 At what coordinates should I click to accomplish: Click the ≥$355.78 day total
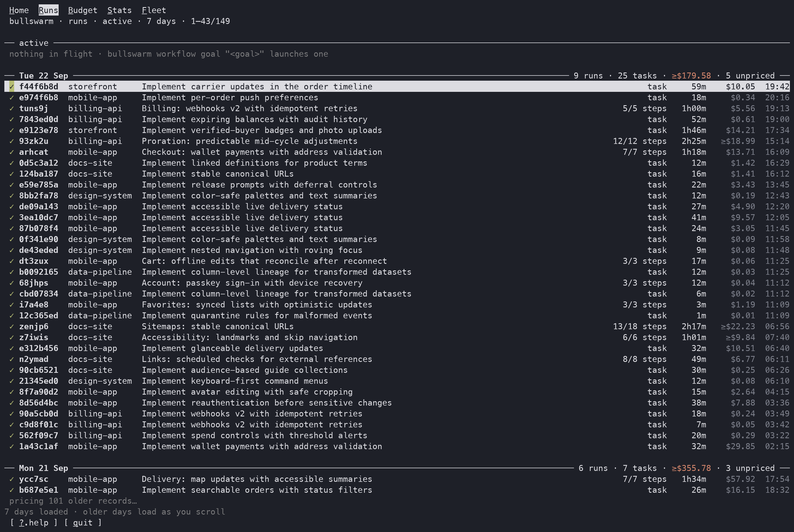[x=691, y=468]
